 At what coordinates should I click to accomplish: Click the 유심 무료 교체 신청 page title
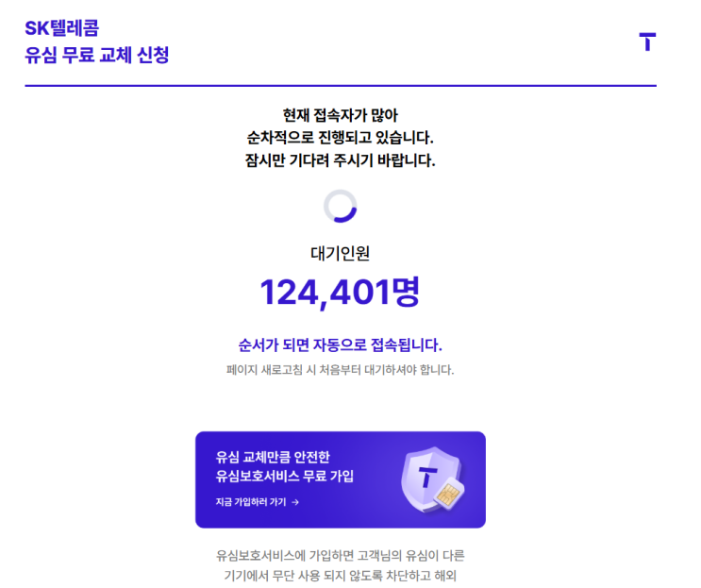click(x=97, y=55)
